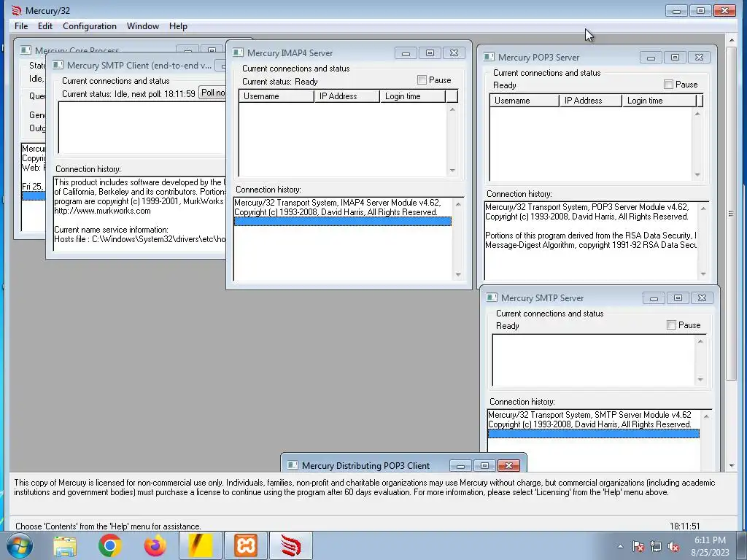
Task: Maximize the Mercury SMTP Server window
Action: pyautogui.click(x=678, y=298)
